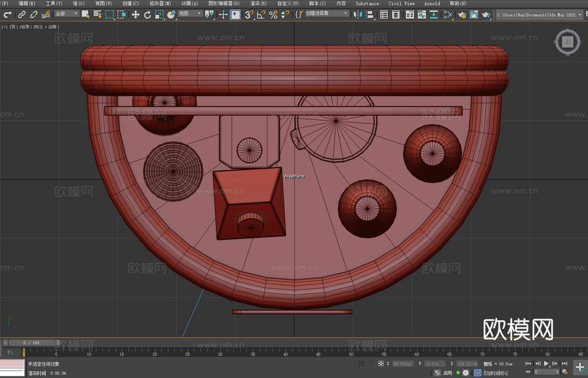The height and width of the screenshot is (378, 588).
Task: Open the viewport [+] general menu
Action: click(x=4, y=27)
